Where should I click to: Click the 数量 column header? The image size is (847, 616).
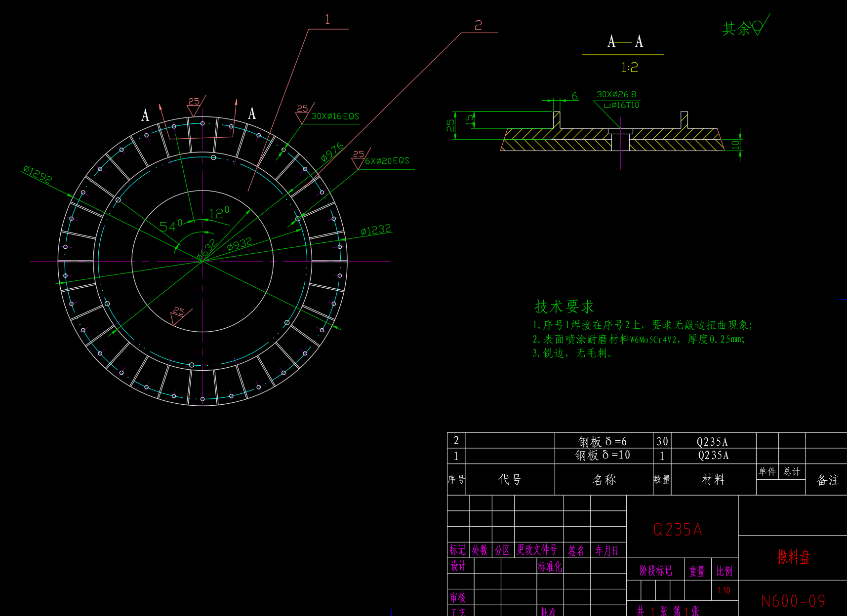(662, 479)
